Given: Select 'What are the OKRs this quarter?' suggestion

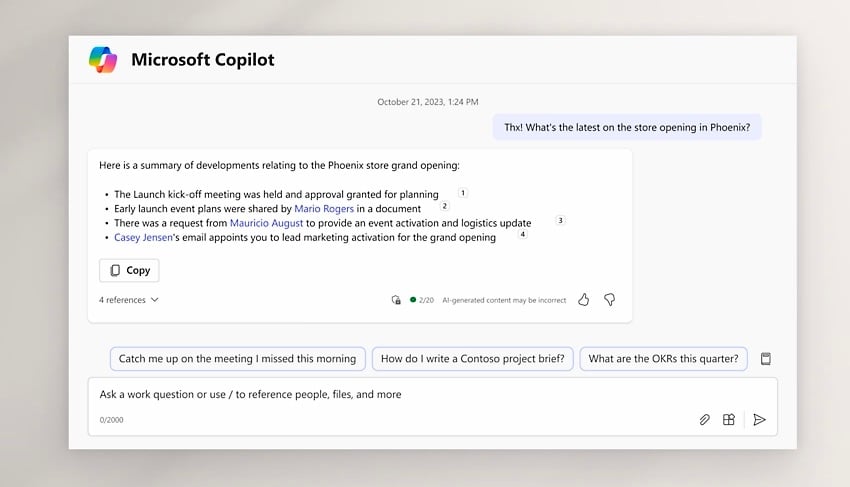Looking at the screenshot, I should click(663, 359).
